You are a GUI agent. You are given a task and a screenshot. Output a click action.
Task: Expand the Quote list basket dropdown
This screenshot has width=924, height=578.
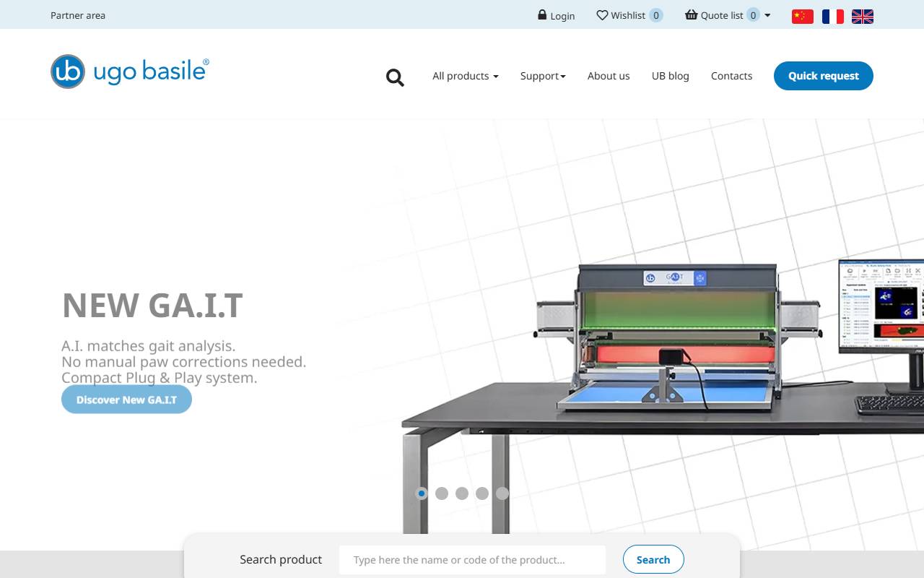pyautogui.click(x=728, y=15)
